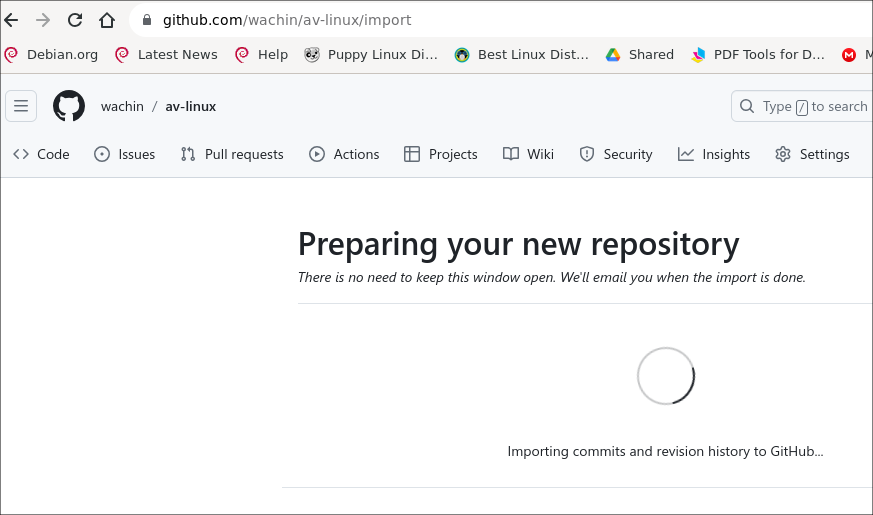
Task: Open the Debian.org bookmark
Action: 51,55
